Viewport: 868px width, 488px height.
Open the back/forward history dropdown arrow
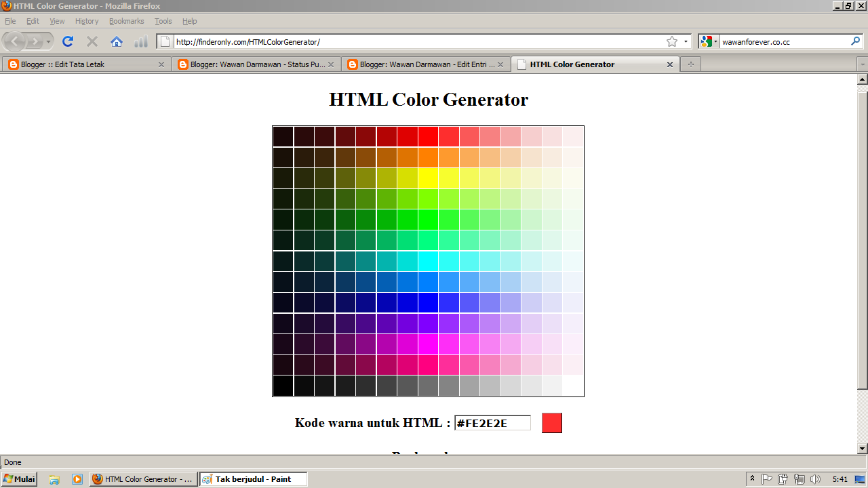(49, 42)
